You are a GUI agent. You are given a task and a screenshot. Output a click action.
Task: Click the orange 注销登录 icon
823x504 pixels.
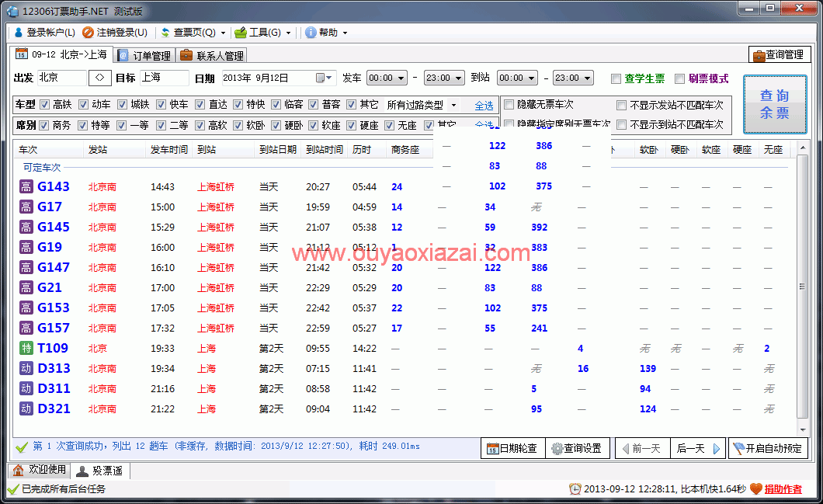pos(89,33)
